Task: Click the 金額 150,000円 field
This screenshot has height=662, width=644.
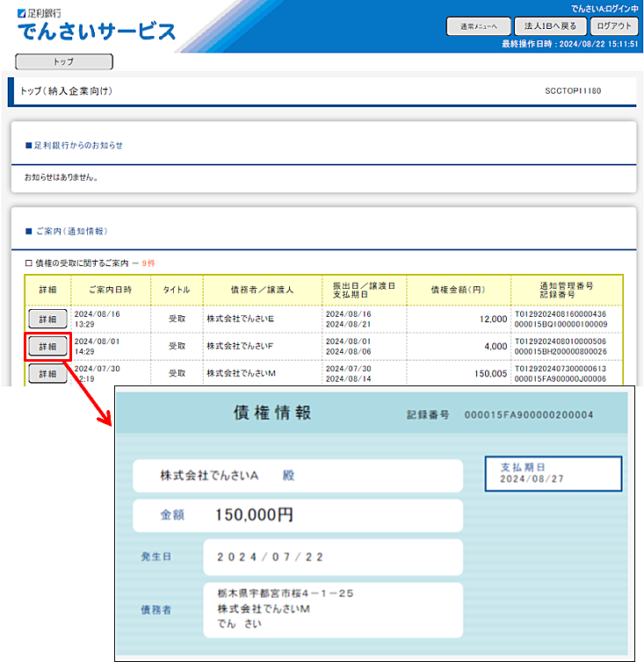Action: [297, 516]
